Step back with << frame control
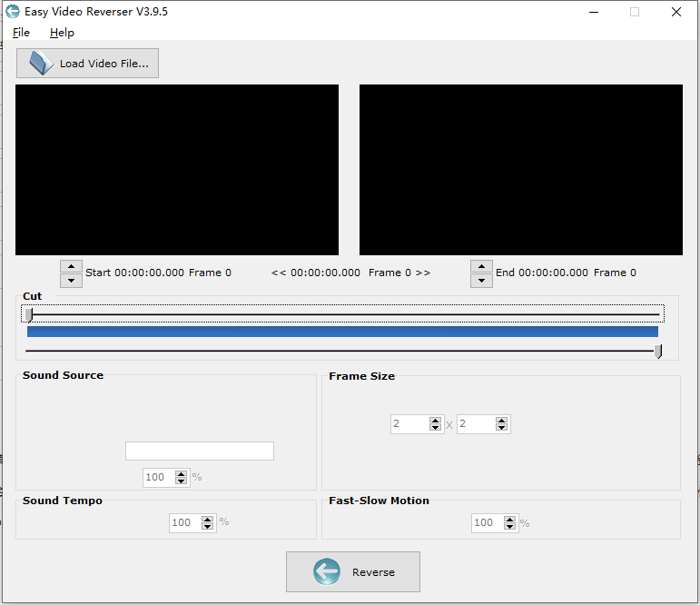This screenshot has width=700, height=605. (x=279, y=273)
